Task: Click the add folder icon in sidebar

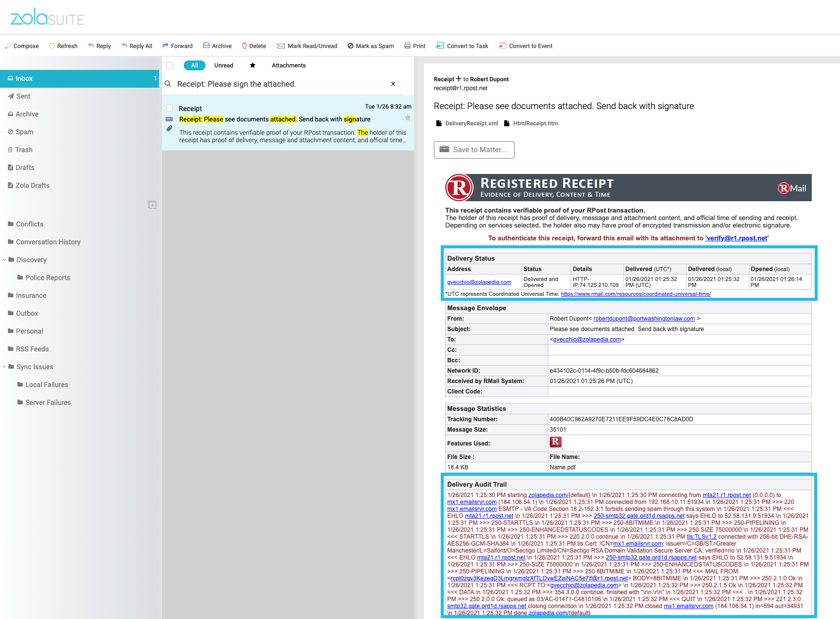Action: pyautogui.click(x=152, y=205)
